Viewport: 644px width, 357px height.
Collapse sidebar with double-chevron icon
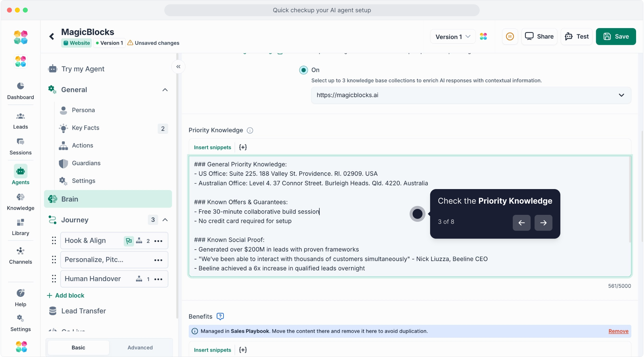click(178, 67)
